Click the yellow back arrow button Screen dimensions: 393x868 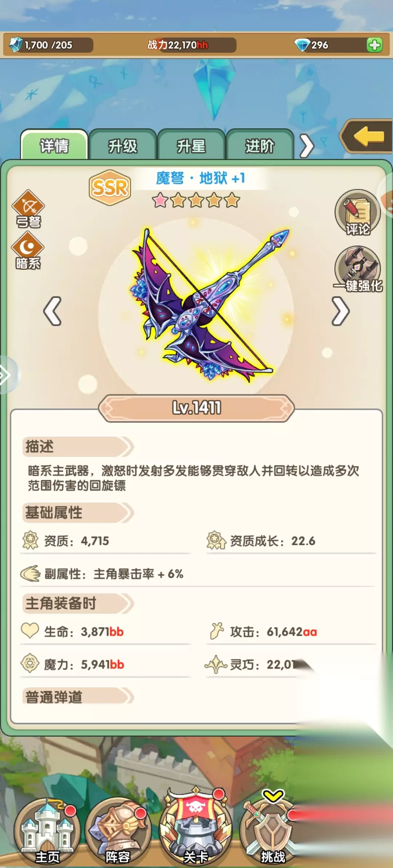(367, 137)
